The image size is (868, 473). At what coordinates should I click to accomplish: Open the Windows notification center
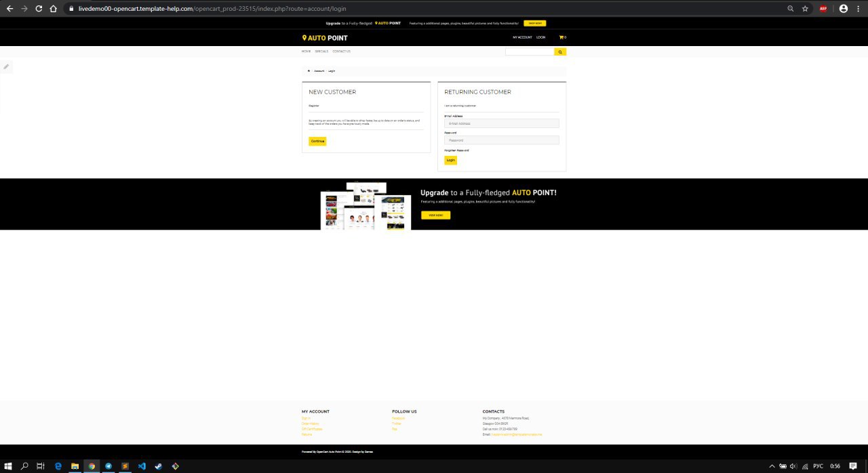click(853, 466)
